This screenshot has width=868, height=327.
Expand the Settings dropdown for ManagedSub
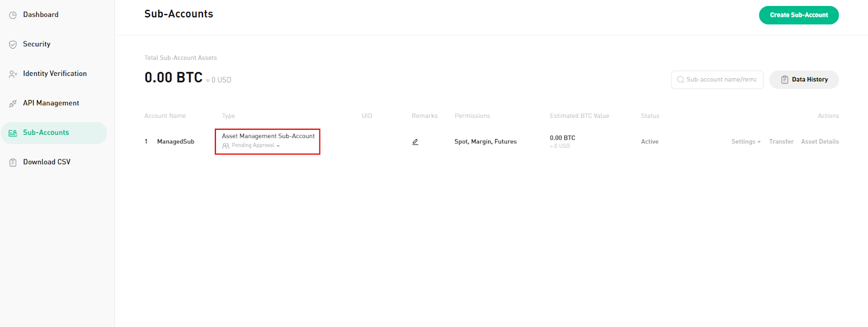pyautogui.click(x=746, y=142)
